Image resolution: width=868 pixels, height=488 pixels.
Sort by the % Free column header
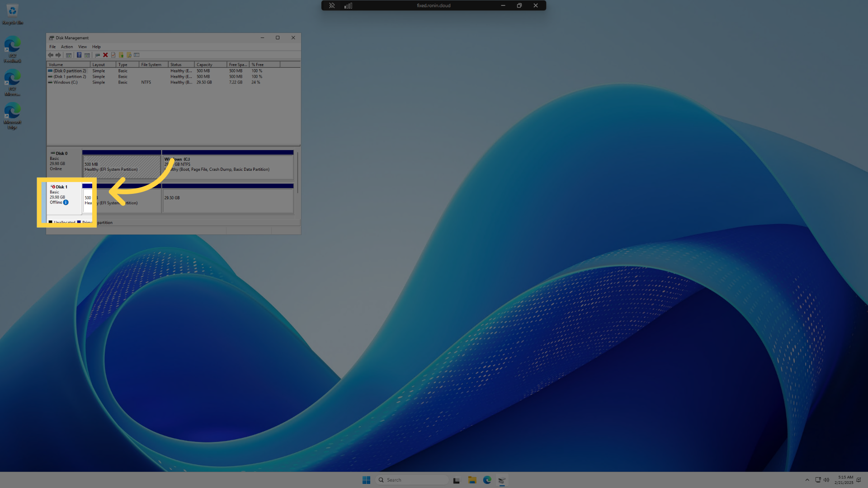tap(265, 65)
